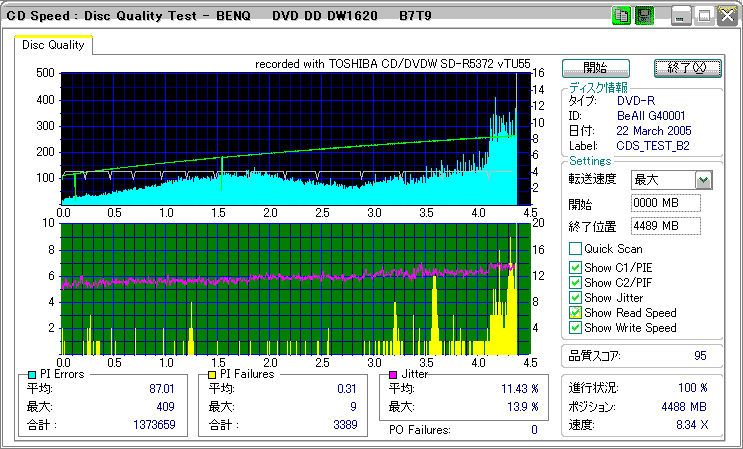Toggle Show Read Speed checkbox
This screenshot has height=449, width=743.
tap(575, 313)
